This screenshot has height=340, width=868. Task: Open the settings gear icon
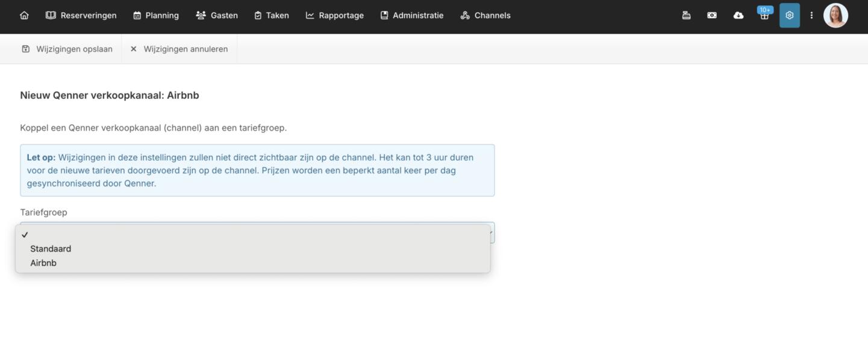click(789, 16)
